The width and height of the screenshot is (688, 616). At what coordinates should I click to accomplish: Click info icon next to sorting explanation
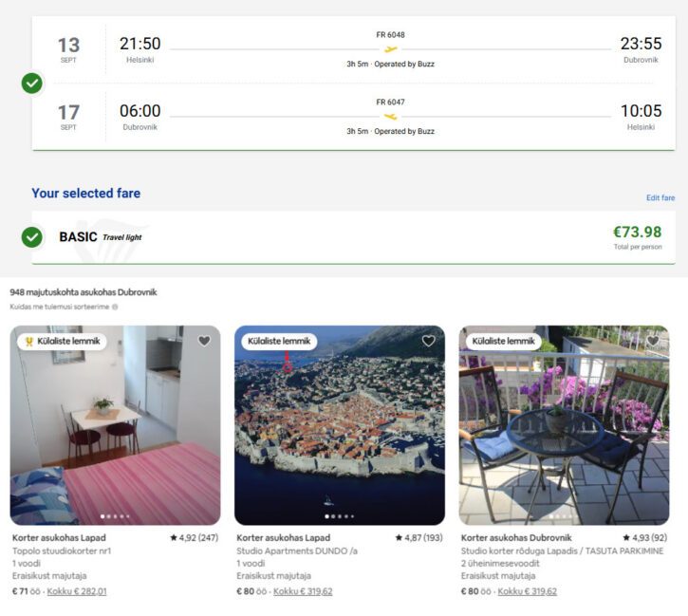[x=115, y=308]
